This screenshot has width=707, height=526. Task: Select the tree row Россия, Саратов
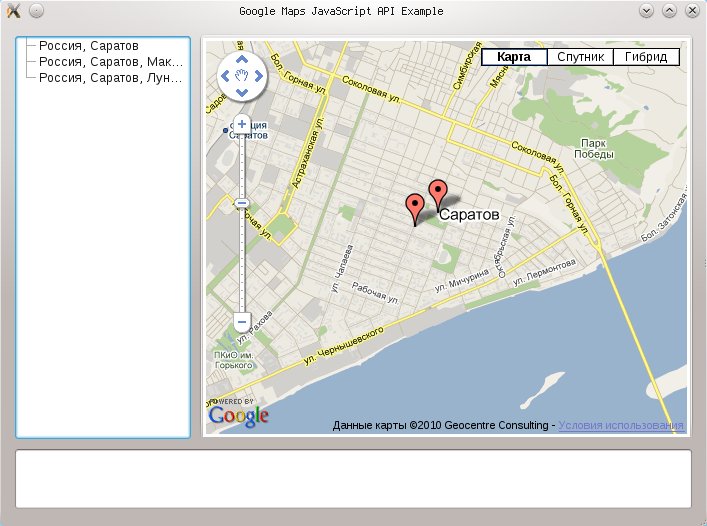[89, 46]
